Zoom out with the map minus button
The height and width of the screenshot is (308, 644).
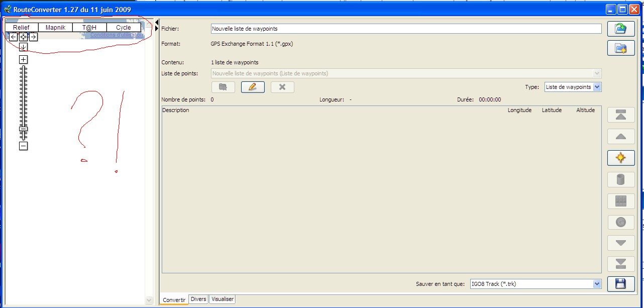23,146
